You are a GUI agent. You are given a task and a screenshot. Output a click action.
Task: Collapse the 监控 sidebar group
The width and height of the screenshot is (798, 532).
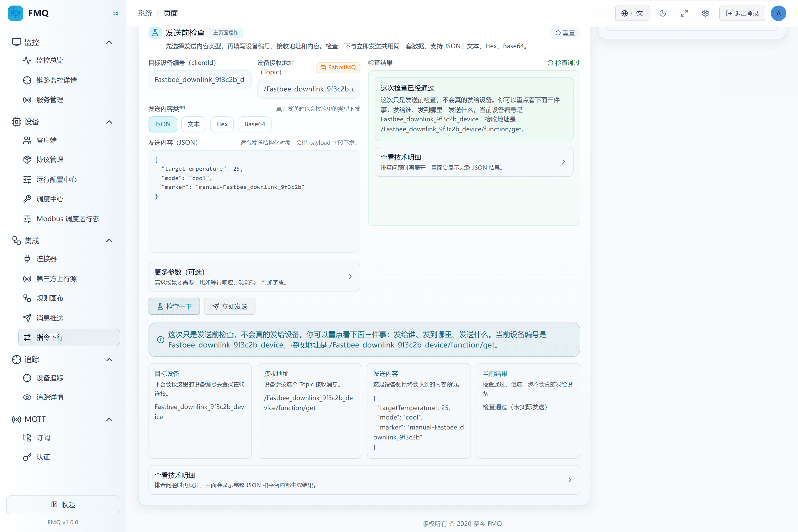(x=109, y=42)
